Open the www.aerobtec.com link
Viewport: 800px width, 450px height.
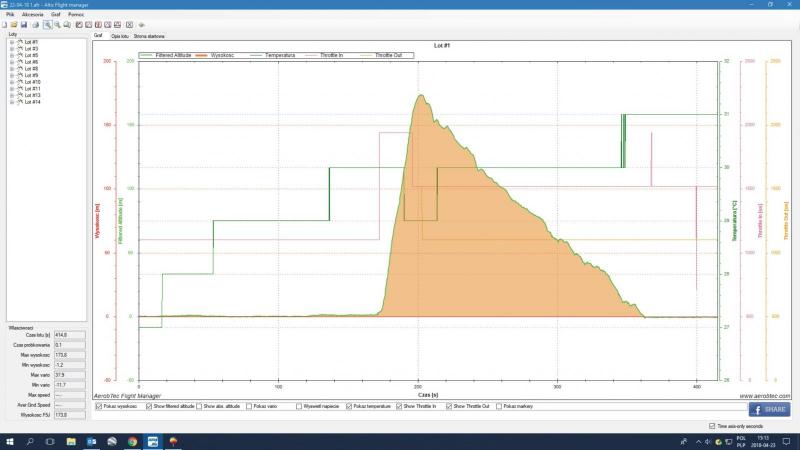[x=765, y=395]
